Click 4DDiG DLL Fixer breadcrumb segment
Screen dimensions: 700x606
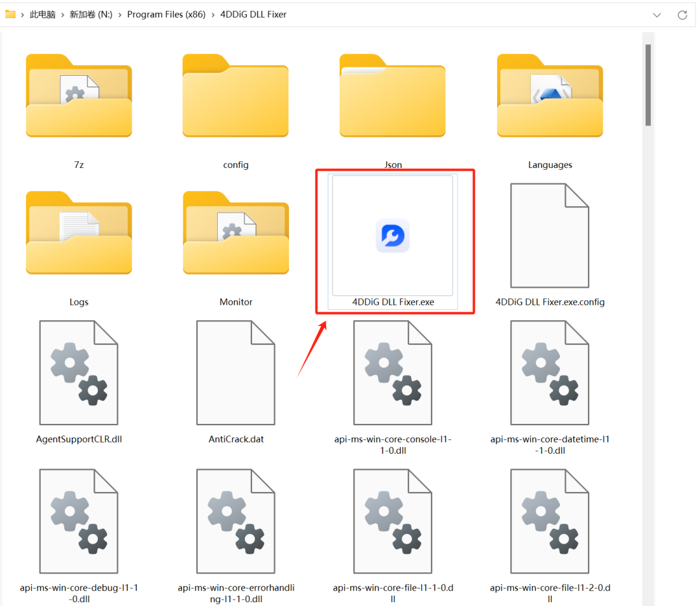pos(253,14)
